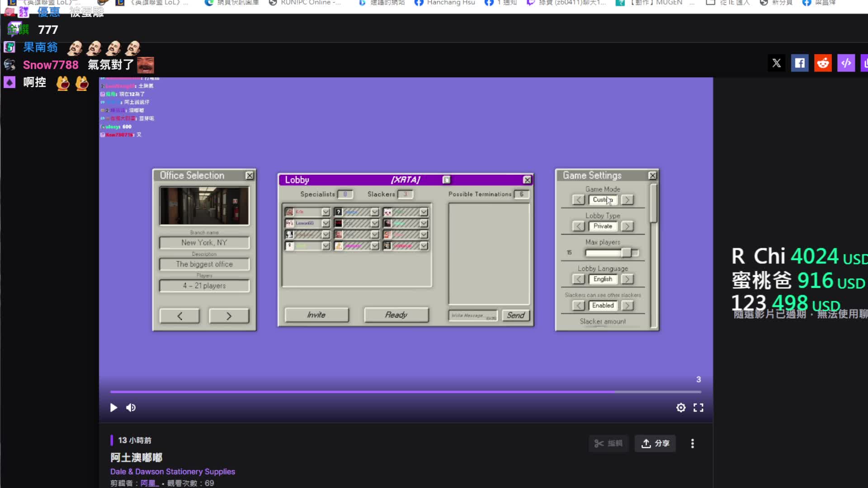This screenshot has height=488, width=868.
Task: Close the Office Selection window
Action: click(250, 175)
